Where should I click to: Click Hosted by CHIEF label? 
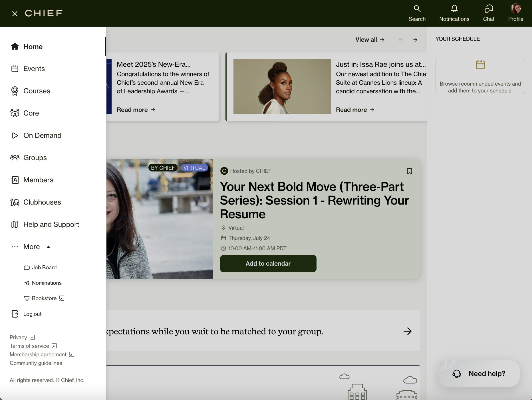pyautogui.click(x=251, y=171)
